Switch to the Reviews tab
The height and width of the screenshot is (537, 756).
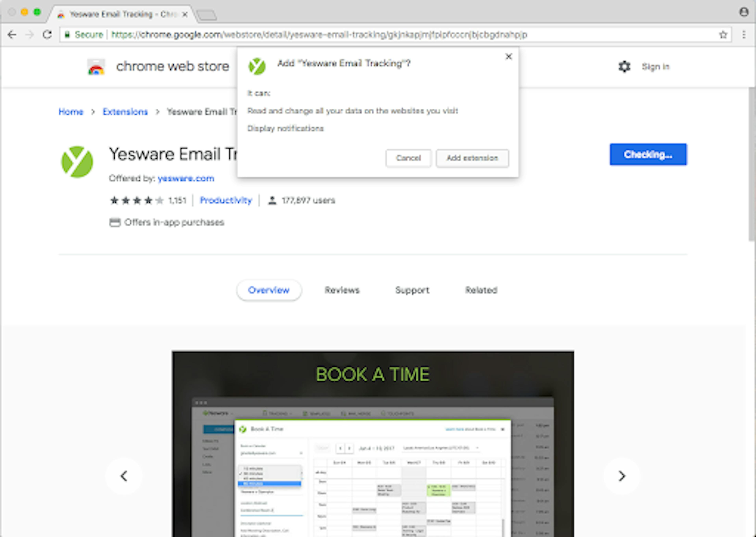[x=342, y=290]
